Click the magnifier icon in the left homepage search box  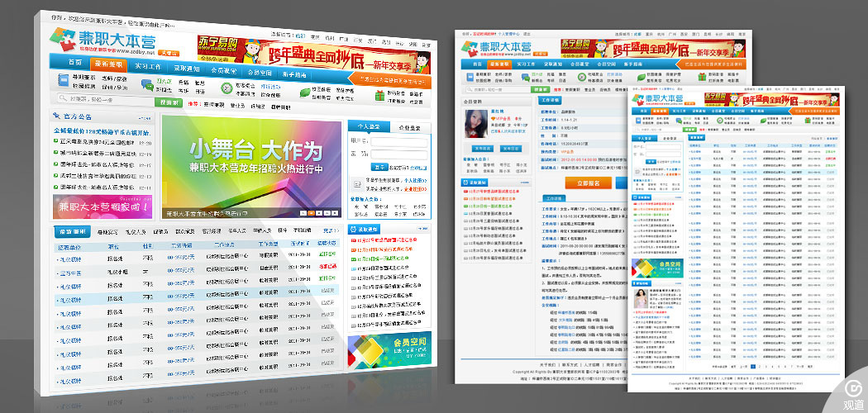(x=64, y=99)
